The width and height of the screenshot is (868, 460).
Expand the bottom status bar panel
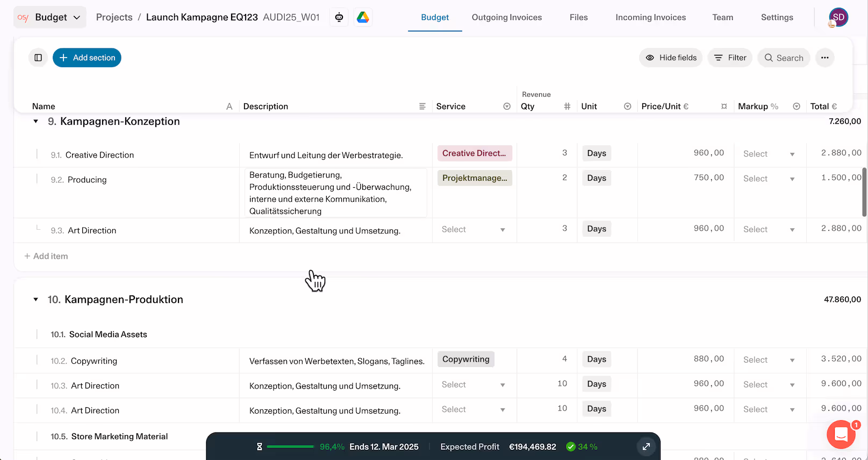click(646, 447)
